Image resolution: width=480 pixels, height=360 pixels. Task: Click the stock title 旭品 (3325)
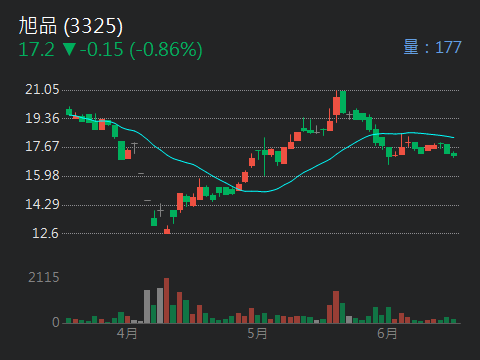pos(71,26)
